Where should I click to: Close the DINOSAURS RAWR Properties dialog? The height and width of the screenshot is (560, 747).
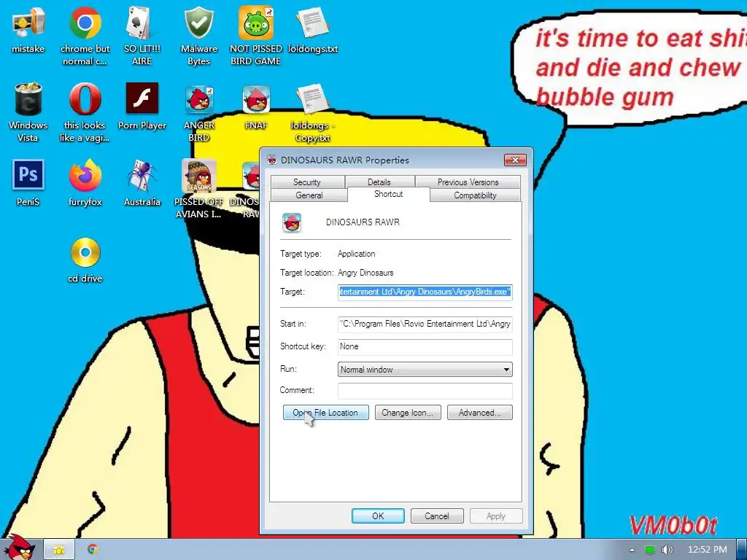(x=515, y=160)
